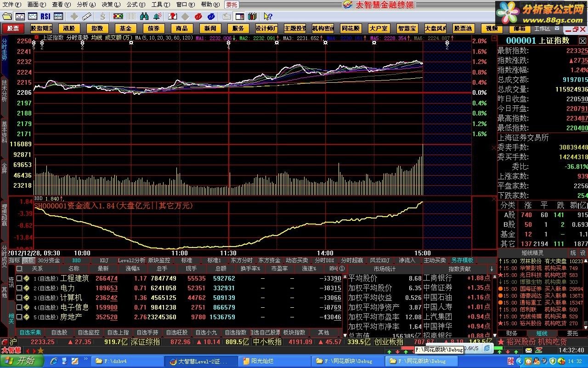Open alerts via the bell icon
The height and width of the screenshot is (368, 588).
[158, 16]
